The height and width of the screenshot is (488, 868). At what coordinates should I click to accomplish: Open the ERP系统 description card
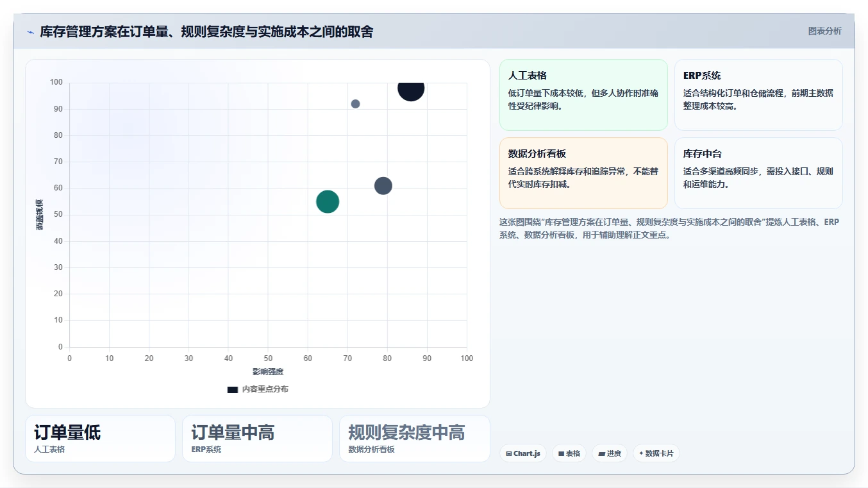coord(758,95)
